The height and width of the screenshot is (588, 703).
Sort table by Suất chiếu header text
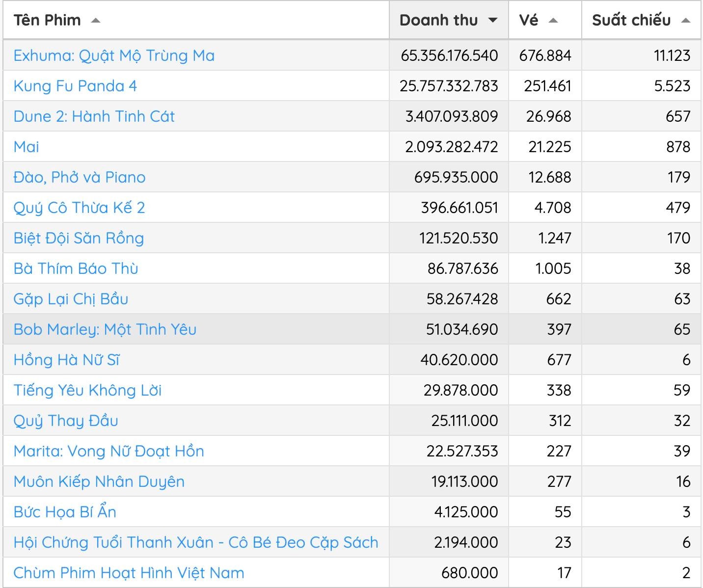point(631,20)
